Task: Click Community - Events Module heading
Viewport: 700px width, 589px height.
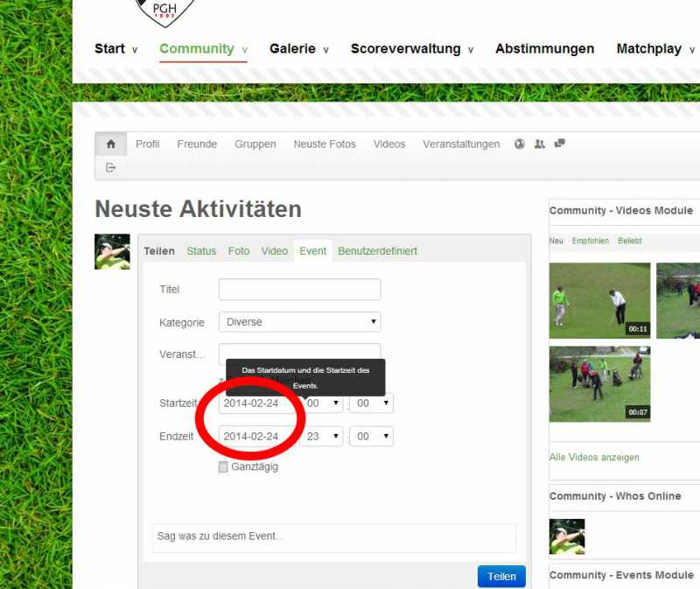Action: click(621, 575)
